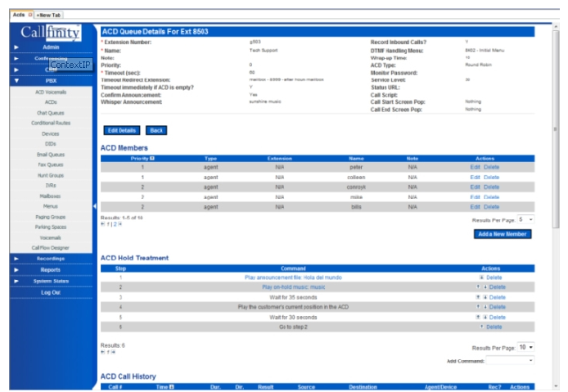Open Fax Queues in sidebar
568x392 pixels.
(x=51, y=164)
